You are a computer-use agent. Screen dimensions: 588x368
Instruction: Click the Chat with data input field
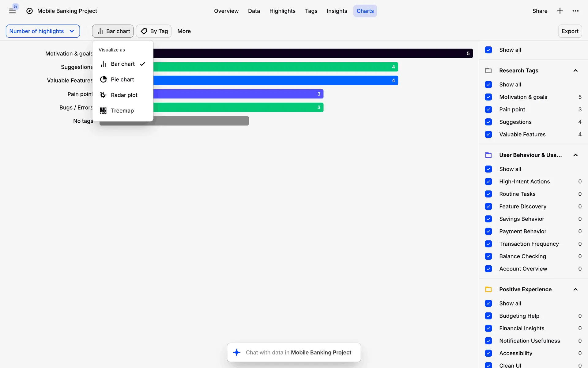[x=298, y=352]
